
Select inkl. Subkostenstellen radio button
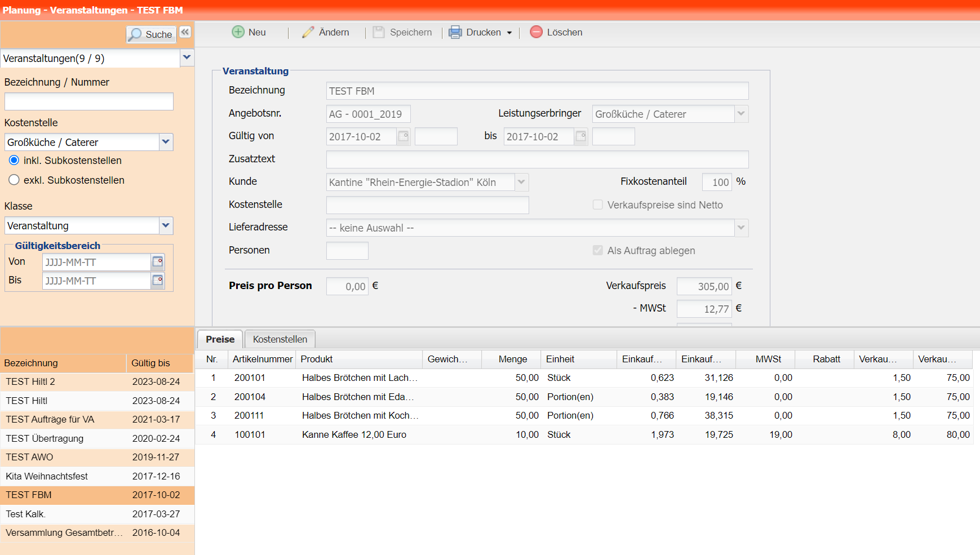coord(14,161)
